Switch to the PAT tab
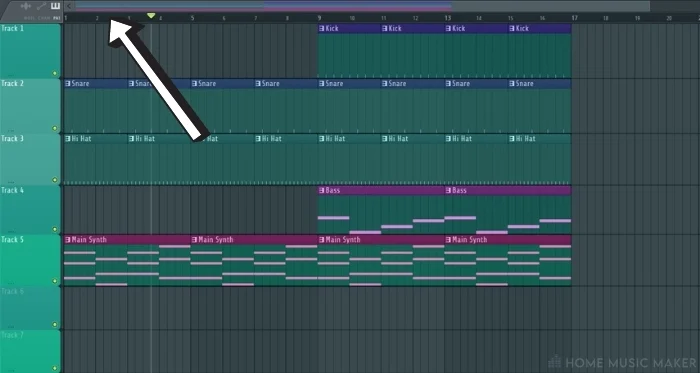Viewport: 700px width, 373px height. [x=56, y=18]
